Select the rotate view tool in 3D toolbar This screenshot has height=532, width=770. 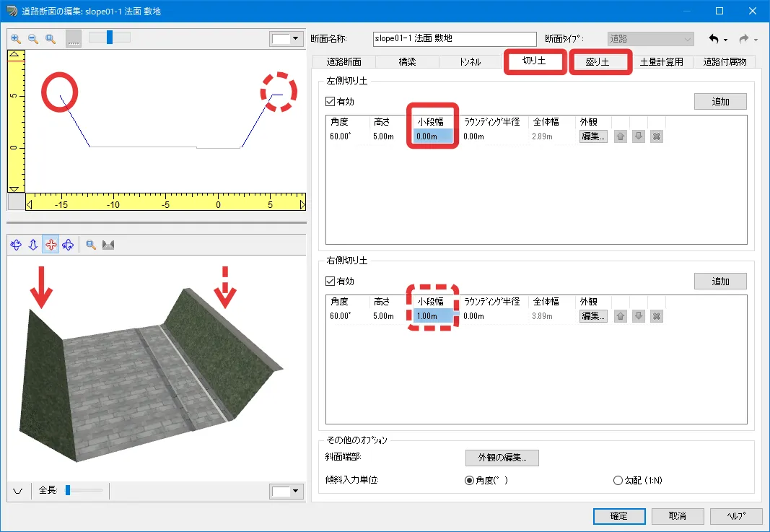click(16, 245)
